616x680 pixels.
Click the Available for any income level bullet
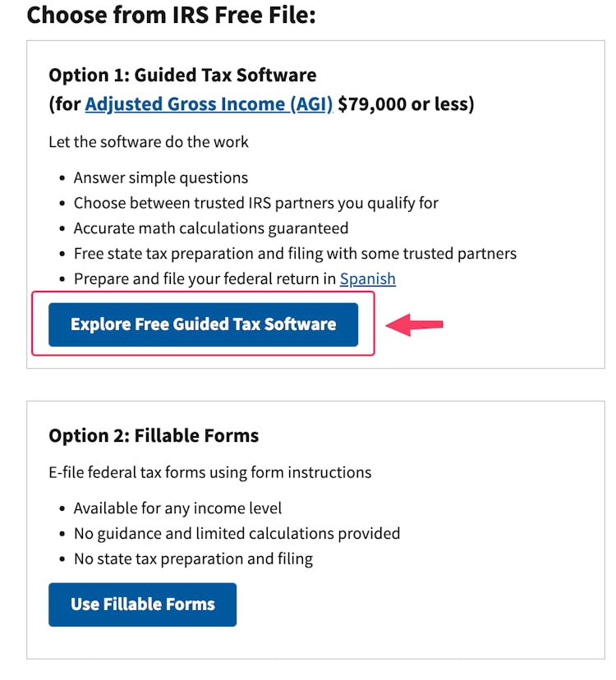[177, 508]
